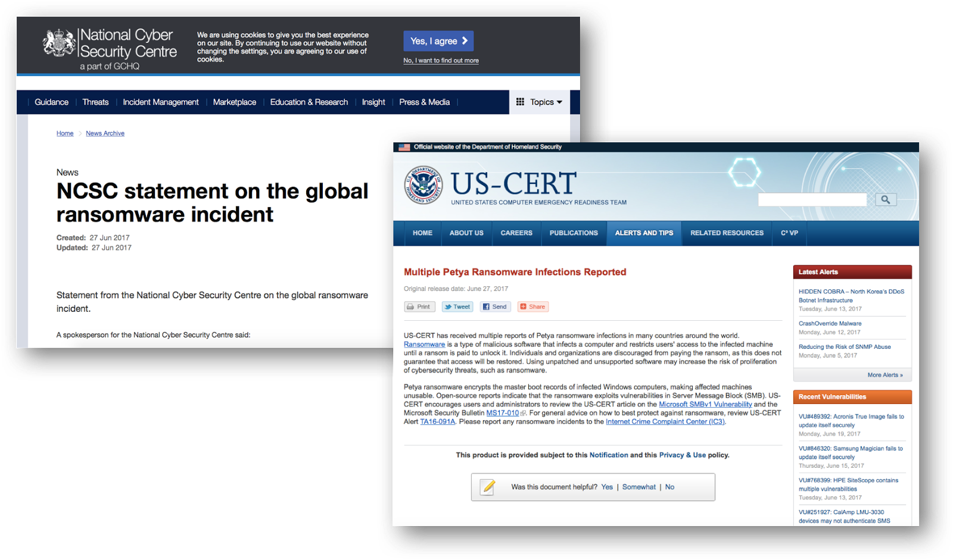Viewport: 953px width, 560px height.
Task: Click the Topics grid icon
Action: click(520, 102)
